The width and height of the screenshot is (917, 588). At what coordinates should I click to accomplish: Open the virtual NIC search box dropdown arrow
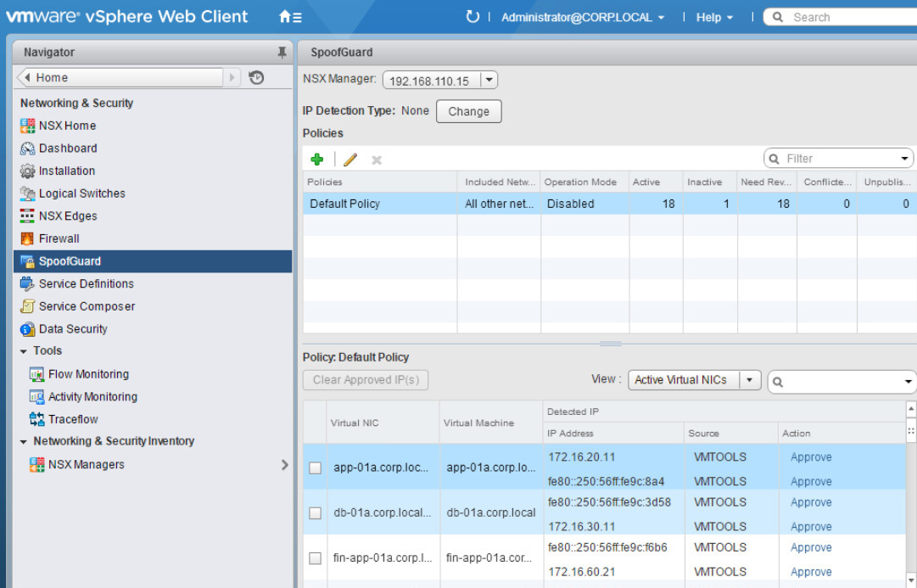[x=909, y=382]
